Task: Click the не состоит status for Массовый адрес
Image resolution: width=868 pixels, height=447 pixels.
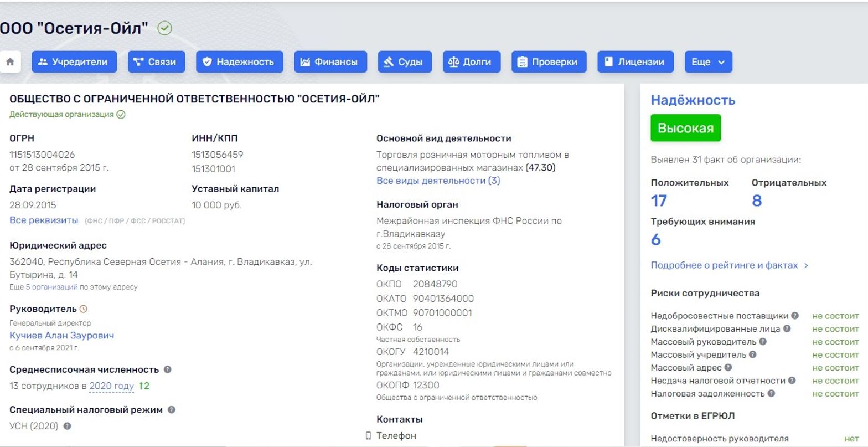Action: tap(836, 368)
